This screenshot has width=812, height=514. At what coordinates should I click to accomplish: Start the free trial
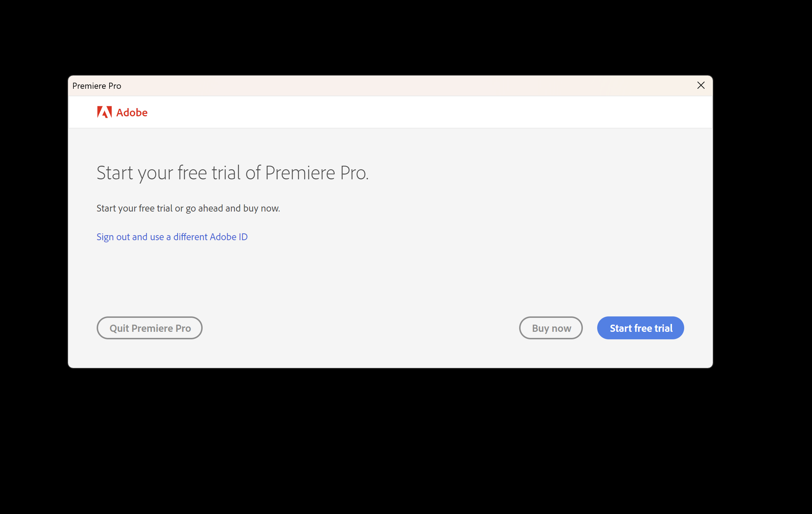tap(641, 328)
